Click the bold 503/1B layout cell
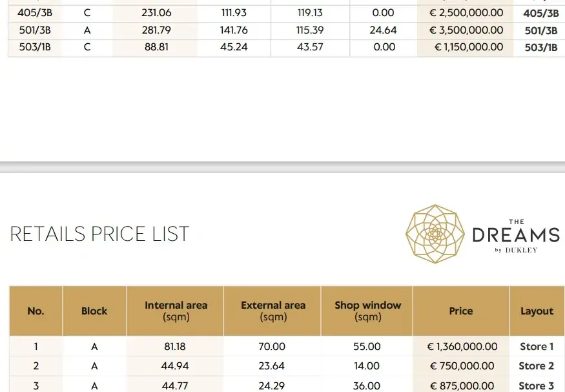 click(x=541, y=47)
